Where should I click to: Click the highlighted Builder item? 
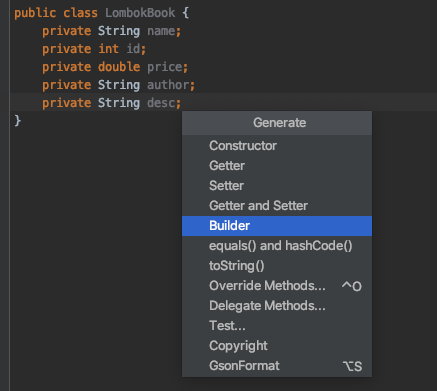pos(277,226)
